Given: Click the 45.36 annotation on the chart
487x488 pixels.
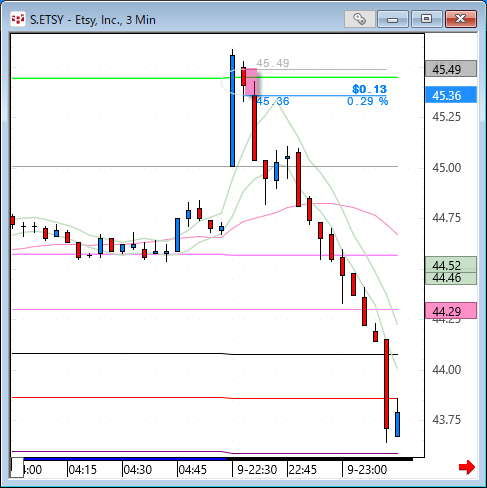Looking at the screenshot, I should coord(273,101).
